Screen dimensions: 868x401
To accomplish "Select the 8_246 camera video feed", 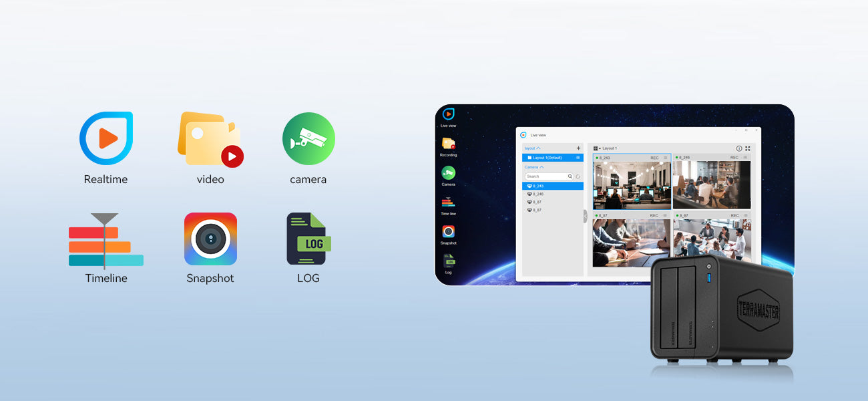I will (x=711, y=184).
